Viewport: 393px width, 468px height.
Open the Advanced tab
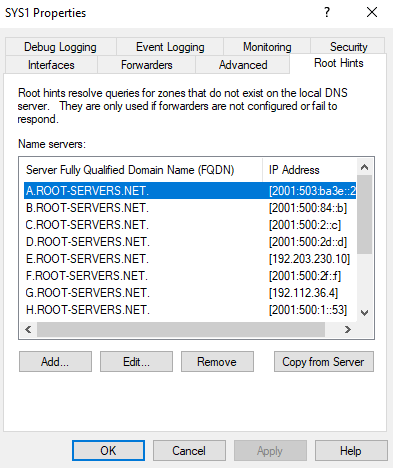pyautogui.click(x=243, y=64)
